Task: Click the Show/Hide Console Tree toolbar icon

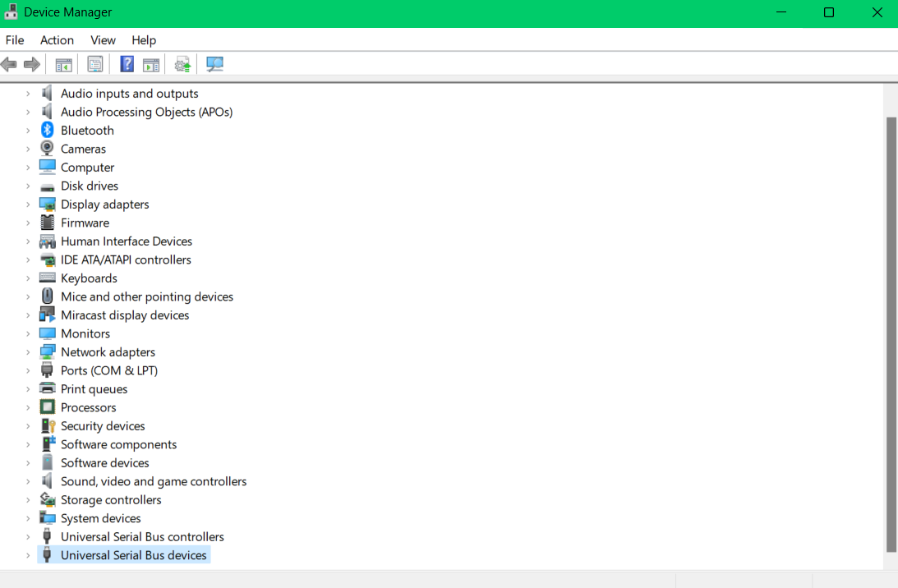Action: (63, 64)
